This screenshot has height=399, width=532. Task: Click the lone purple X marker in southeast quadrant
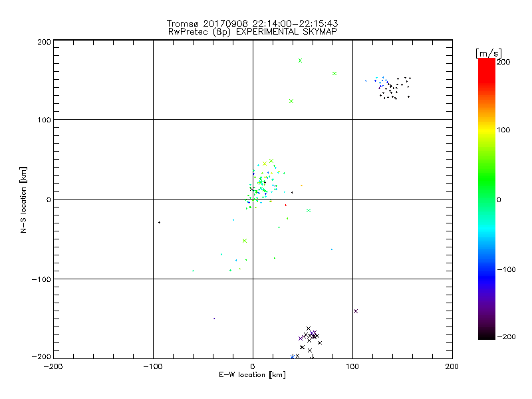356,311
